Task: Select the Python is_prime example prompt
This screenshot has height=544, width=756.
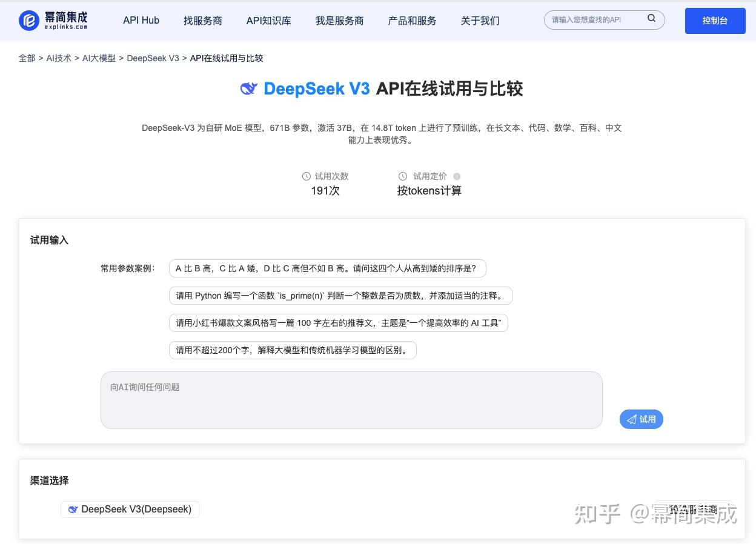Action: click(x=340, y=295)
